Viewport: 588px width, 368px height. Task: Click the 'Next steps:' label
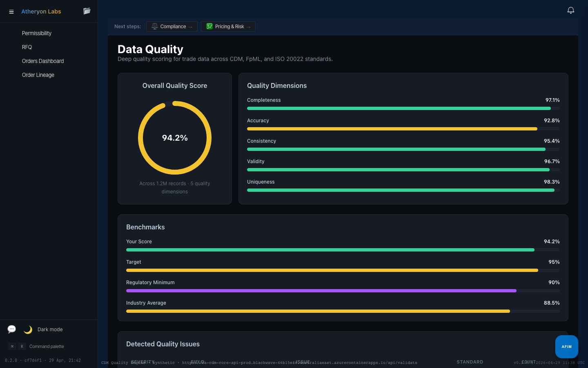128,27
